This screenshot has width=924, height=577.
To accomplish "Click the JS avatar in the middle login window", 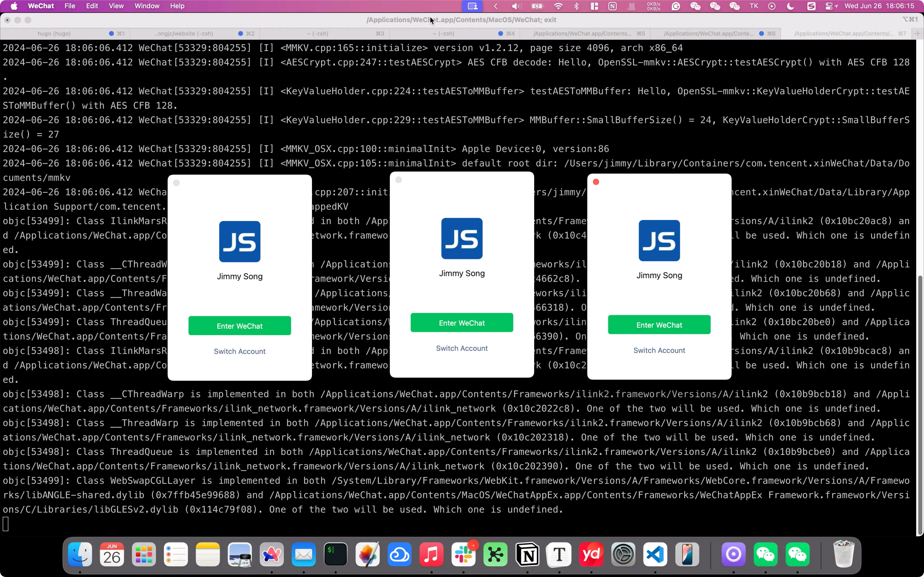I will [462, 239].
